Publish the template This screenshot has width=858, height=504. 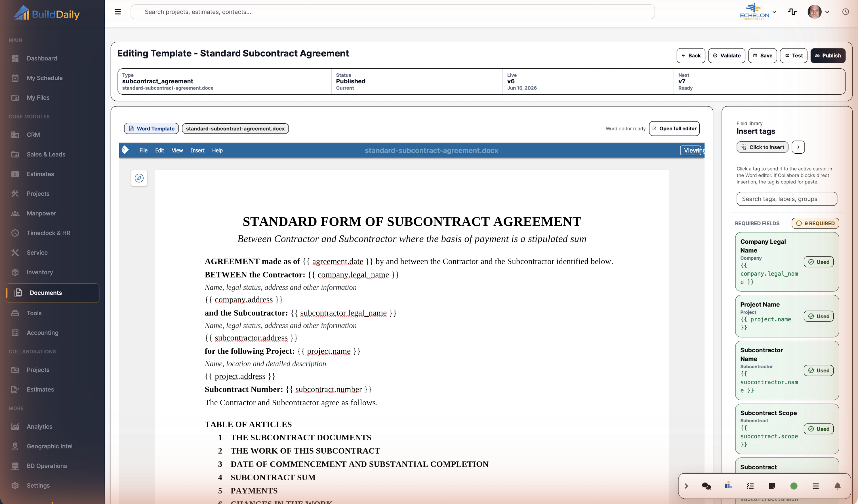828,56
